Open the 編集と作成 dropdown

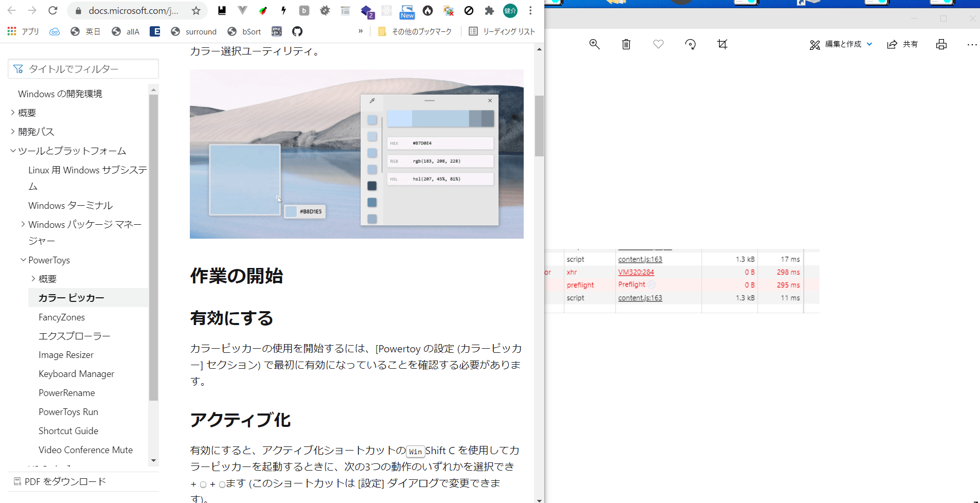coord(841,44)
